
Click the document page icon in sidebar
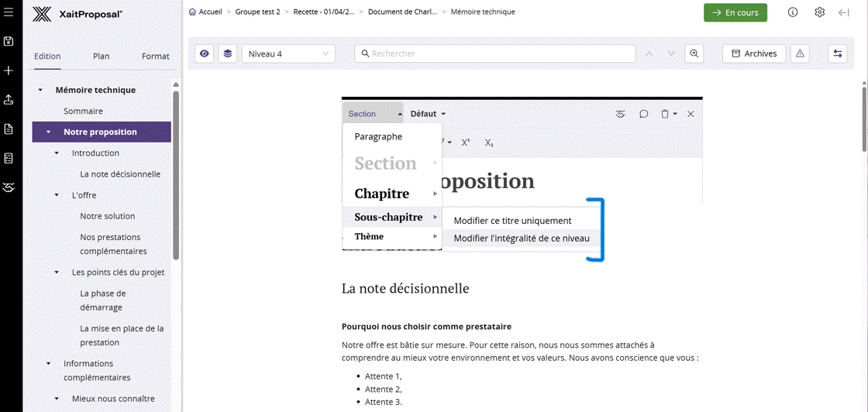coord(9,129)
